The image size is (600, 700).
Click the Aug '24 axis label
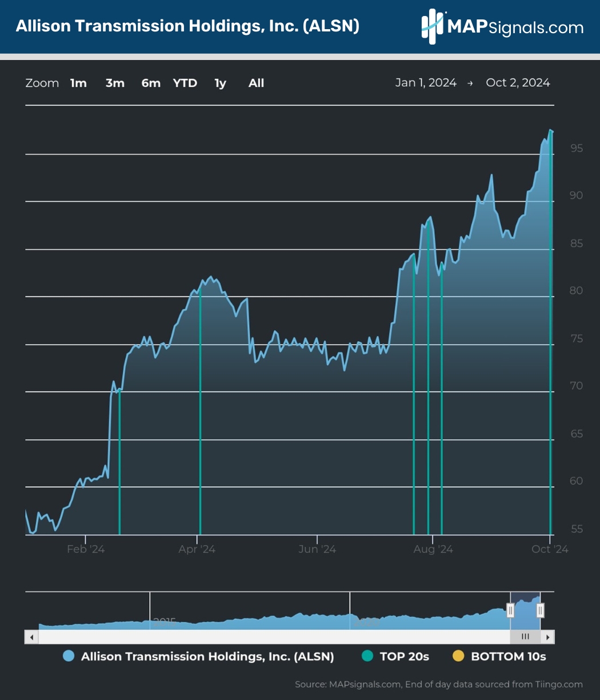point(433,549)
